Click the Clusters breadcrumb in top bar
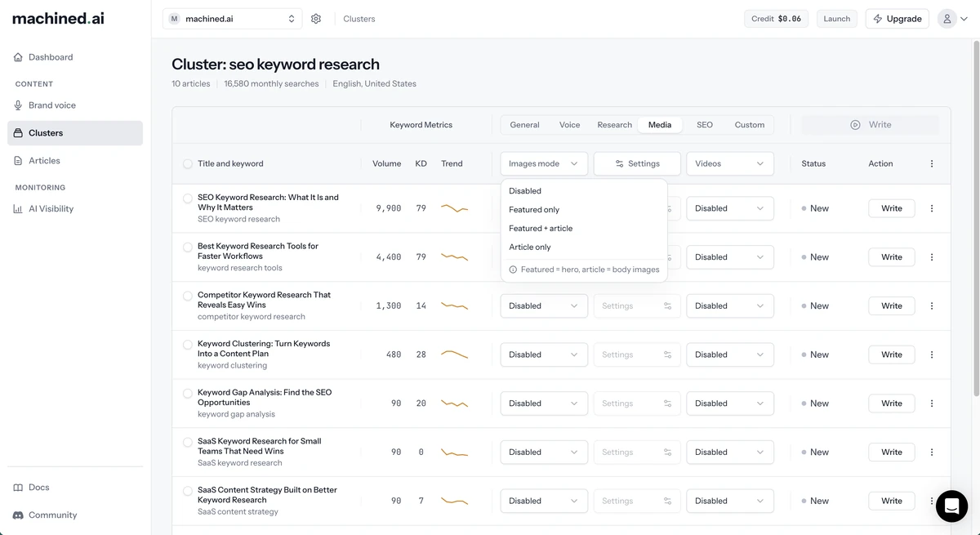980x535 pixels. (x=359, y=19)
